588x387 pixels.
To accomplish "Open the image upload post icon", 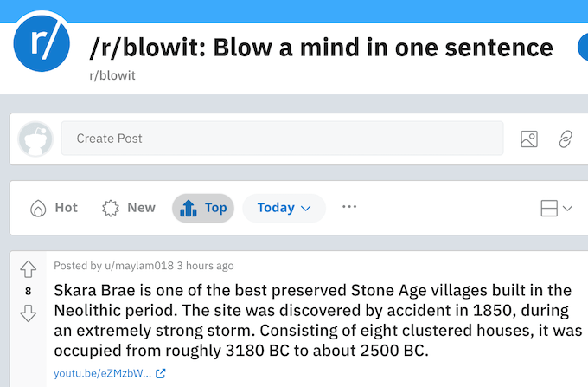I will tap(528, 139).
